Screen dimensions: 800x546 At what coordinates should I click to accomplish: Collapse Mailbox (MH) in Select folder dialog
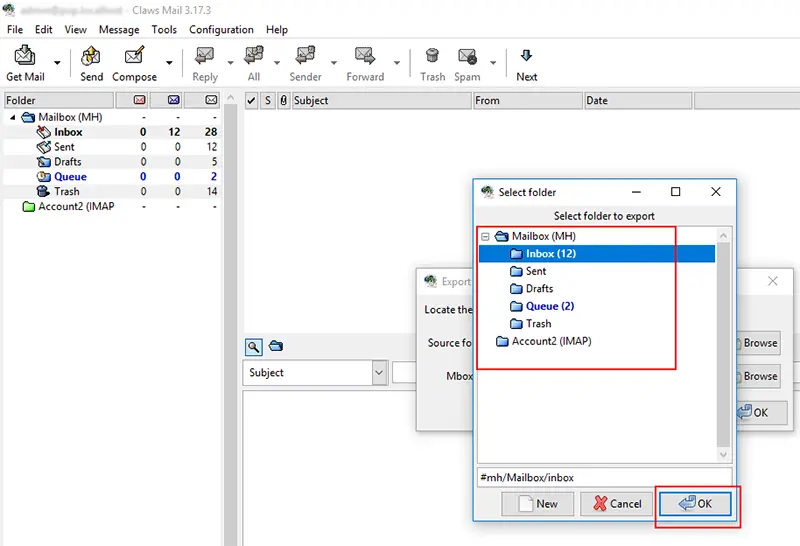point(485,236)
